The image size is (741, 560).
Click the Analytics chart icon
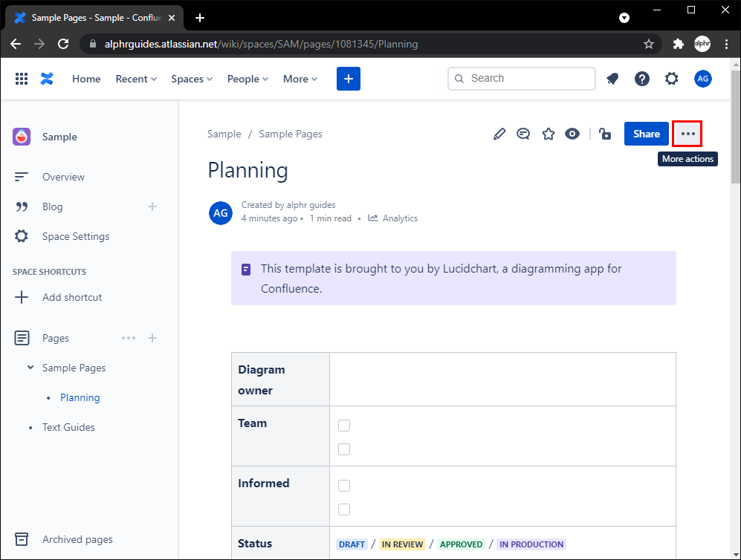pyautogui.click(x=373, y=218)
